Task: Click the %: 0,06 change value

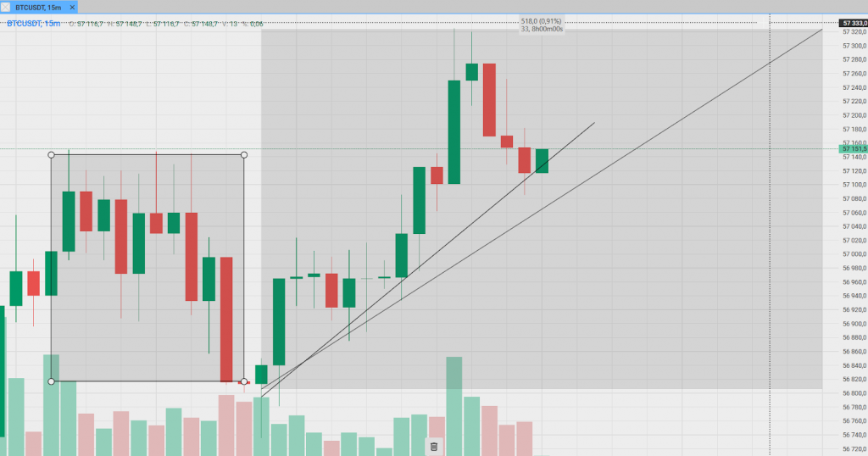Action: point(253,24)
